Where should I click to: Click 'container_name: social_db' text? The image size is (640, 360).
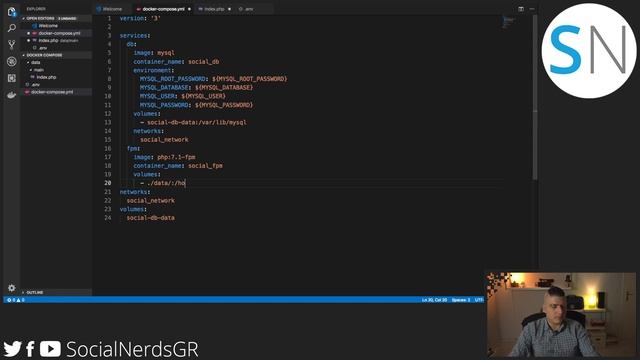click(176, 62)
